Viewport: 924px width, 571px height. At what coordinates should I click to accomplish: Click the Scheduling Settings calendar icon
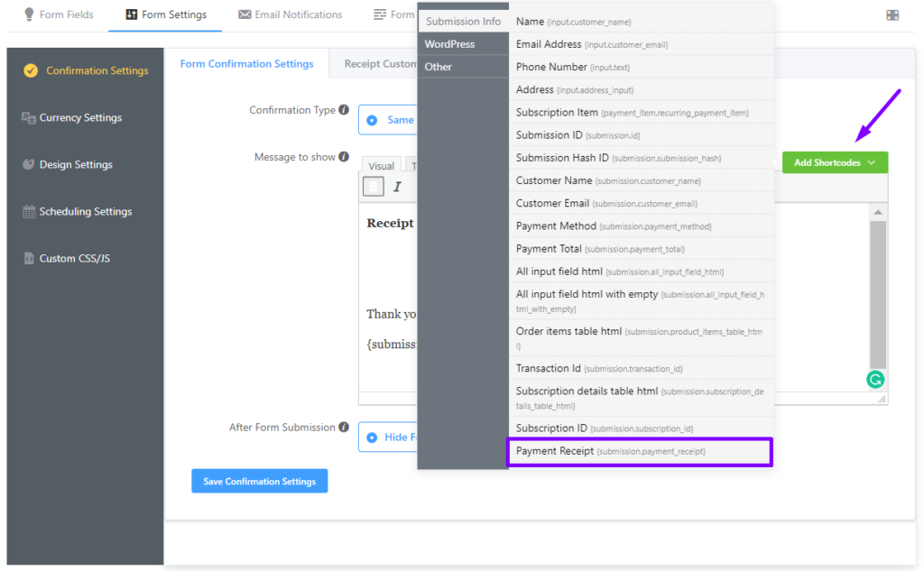[28, 212]
